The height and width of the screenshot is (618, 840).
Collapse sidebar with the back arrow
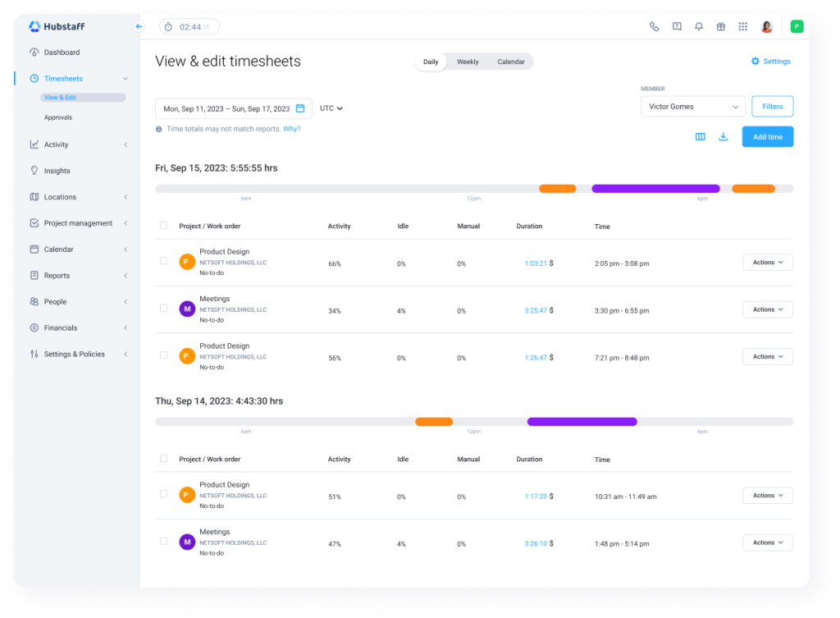139,26
